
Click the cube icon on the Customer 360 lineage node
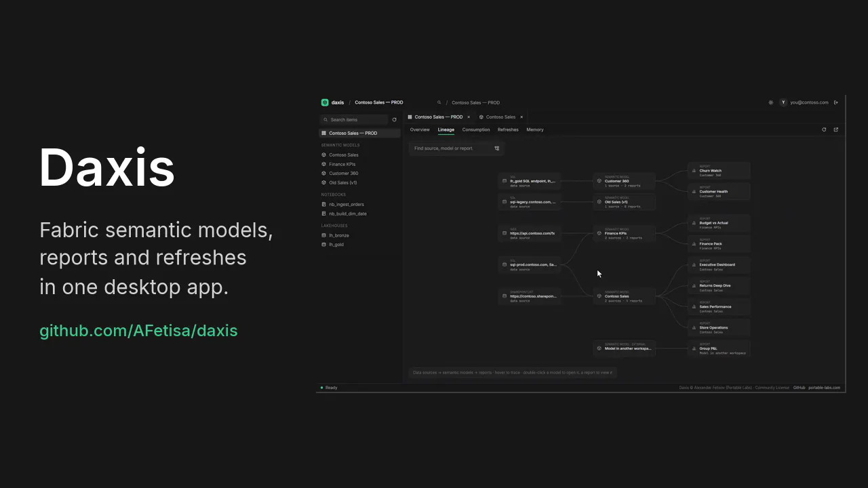(x=599, y=181)
